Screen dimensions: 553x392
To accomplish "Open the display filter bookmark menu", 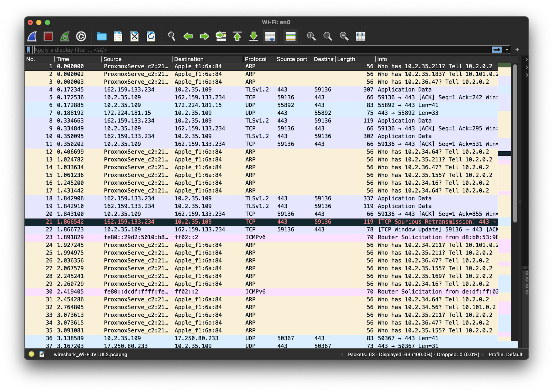I will 29,50.
